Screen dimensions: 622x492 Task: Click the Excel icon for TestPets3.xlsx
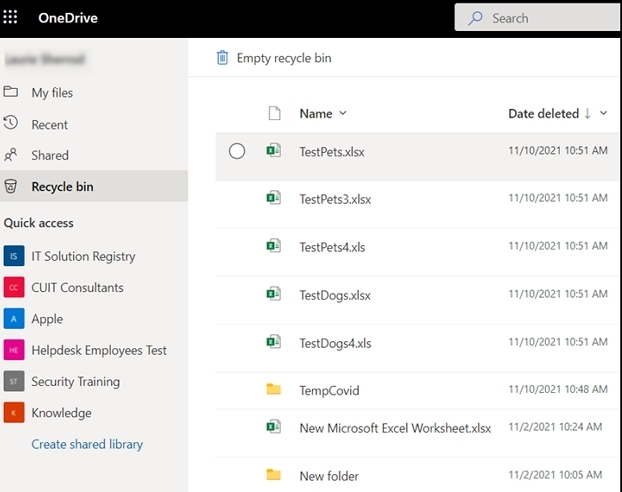click(x=274, y=198)
